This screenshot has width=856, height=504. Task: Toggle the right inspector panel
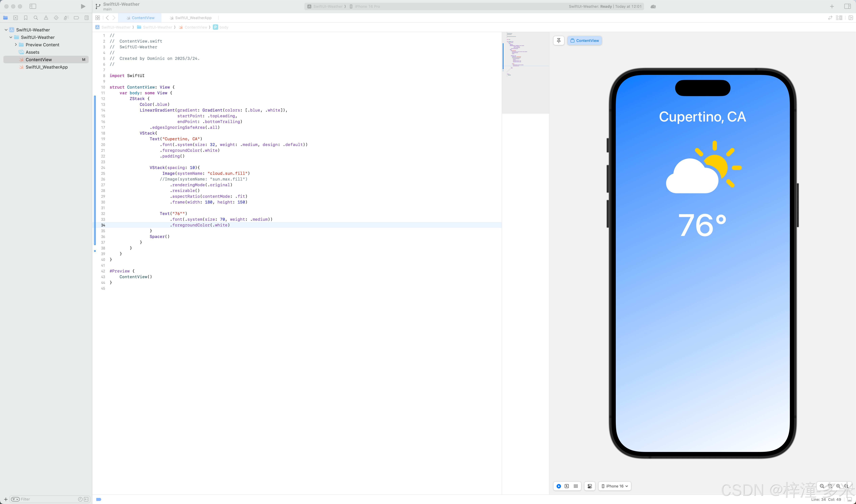847,6
